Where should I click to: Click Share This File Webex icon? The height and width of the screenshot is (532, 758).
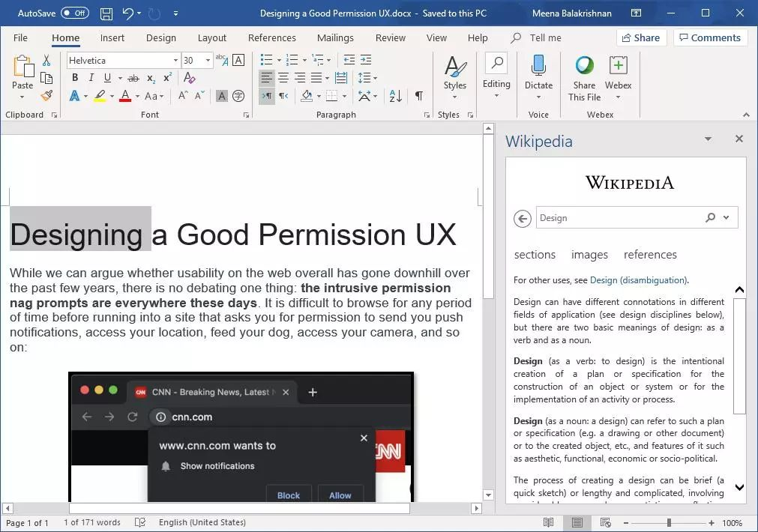point(584,77)
